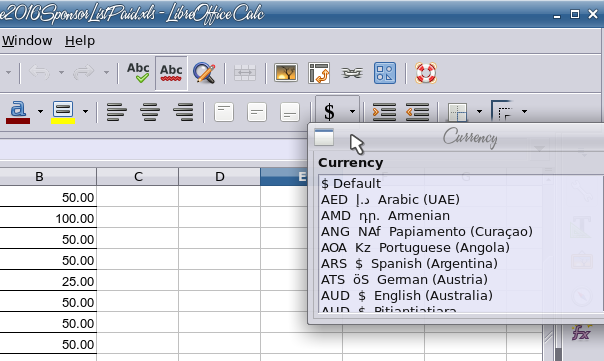The image size is (604, 361).
Task: Click the Redo arrow icon
Action: [x=84, y=72]
